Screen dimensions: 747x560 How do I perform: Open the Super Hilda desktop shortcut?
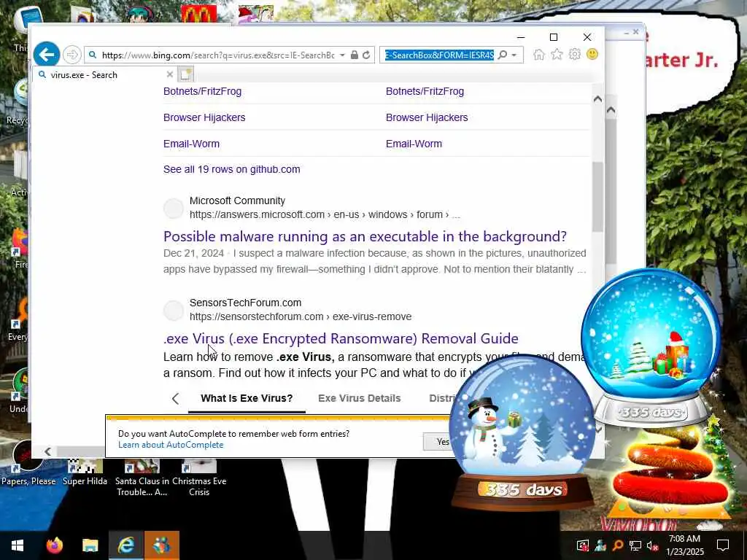point(85,472)
